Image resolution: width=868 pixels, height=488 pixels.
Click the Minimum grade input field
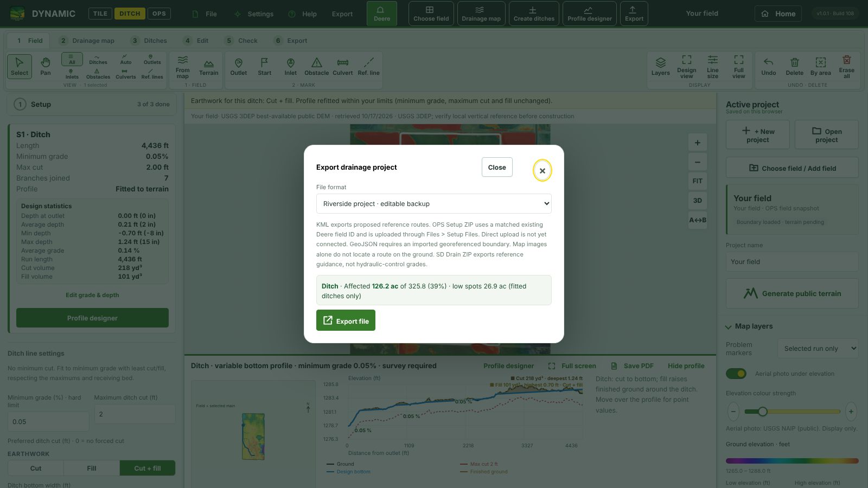(48, 421)
